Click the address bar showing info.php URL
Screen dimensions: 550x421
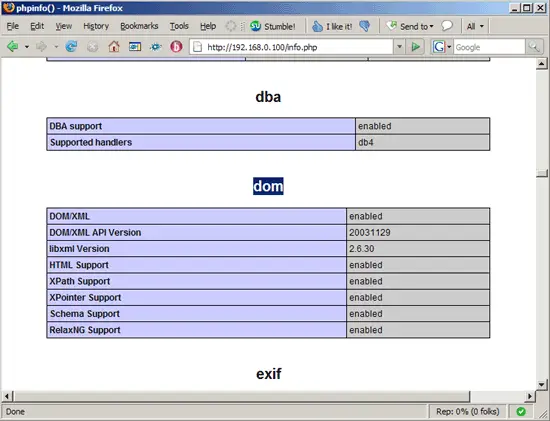291,47
